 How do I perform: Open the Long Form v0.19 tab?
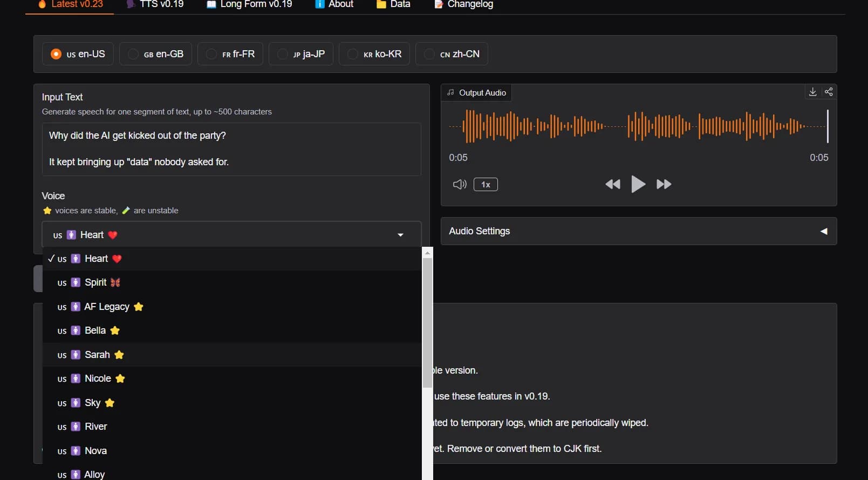point(250,4)
